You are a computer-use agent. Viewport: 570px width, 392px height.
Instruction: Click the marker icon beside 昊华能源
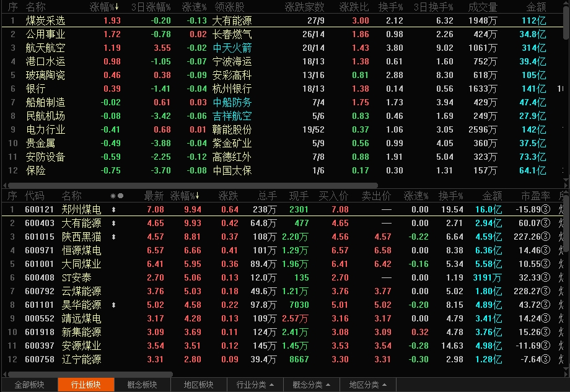tap(113, 305)
